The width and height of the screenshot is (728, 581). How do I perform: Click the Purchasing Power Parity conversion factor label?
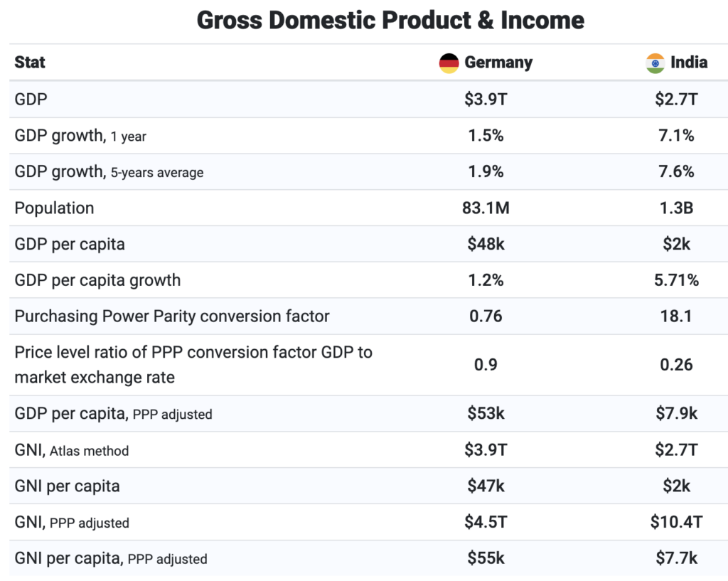172,316
